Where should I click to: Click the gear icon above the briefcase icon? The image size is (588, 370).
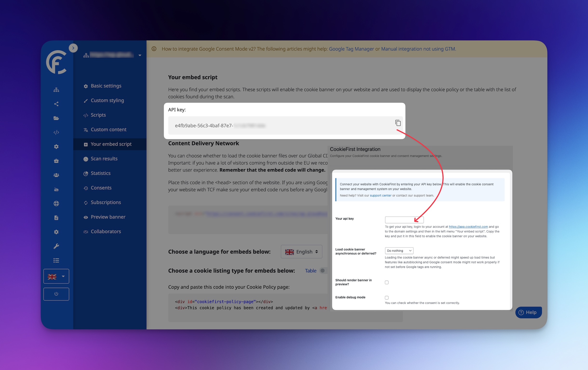click(56, 147)
